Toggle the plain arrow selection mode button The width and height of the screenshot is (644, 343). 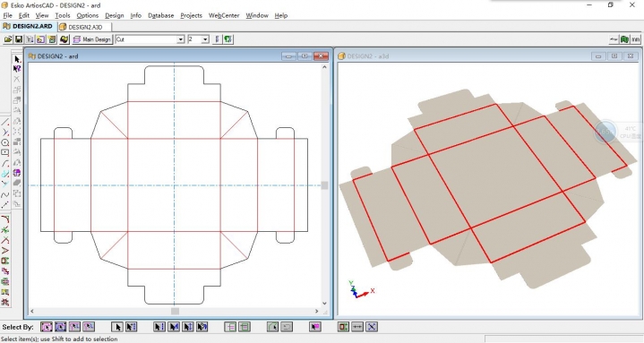tap(117, 327)
